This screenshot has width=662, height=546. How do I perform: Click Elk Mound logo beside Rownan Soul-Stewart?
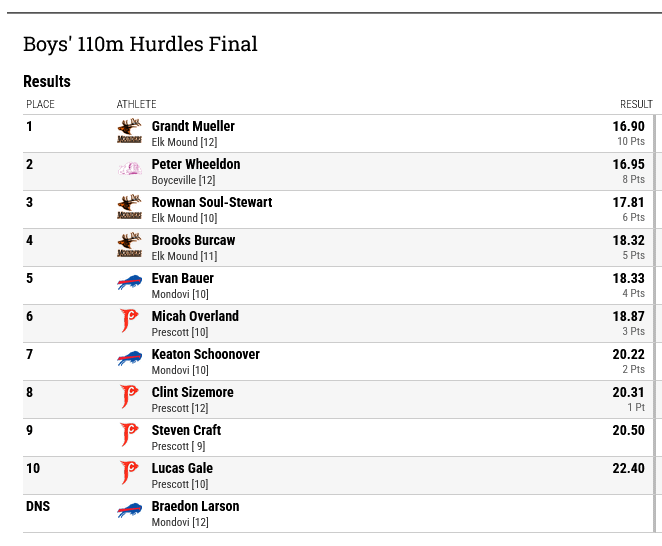click(x=129, y=207)
